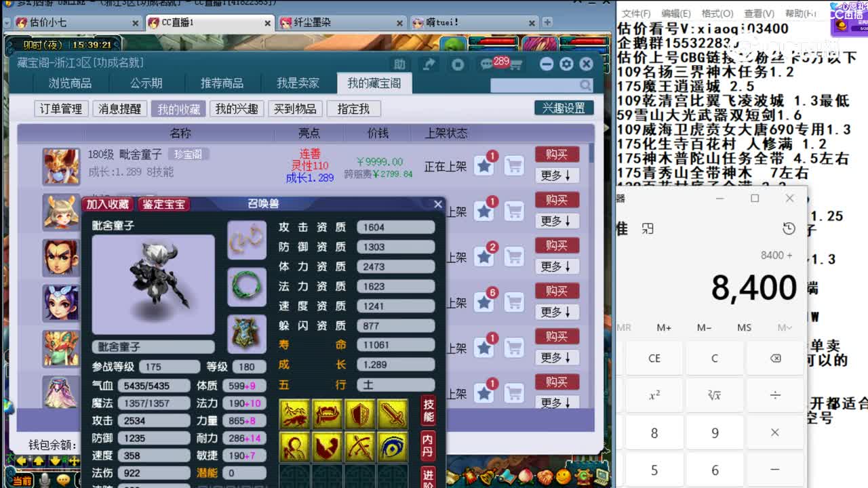Image resolution: width=868 pixels, height=488 pixels.
Task: Select the sword skill icon in pet panel
Action: click(x=393, y=414)
